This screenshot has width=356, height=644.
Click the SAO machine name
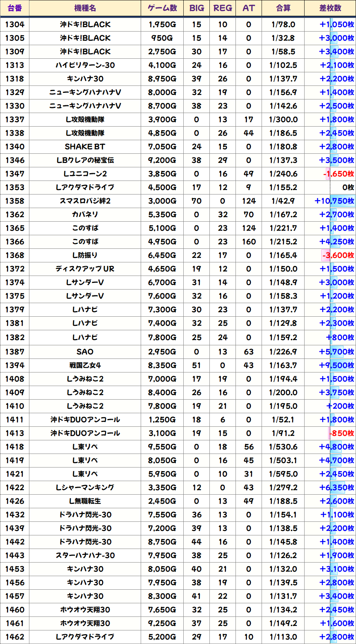(x=85, y=352)
